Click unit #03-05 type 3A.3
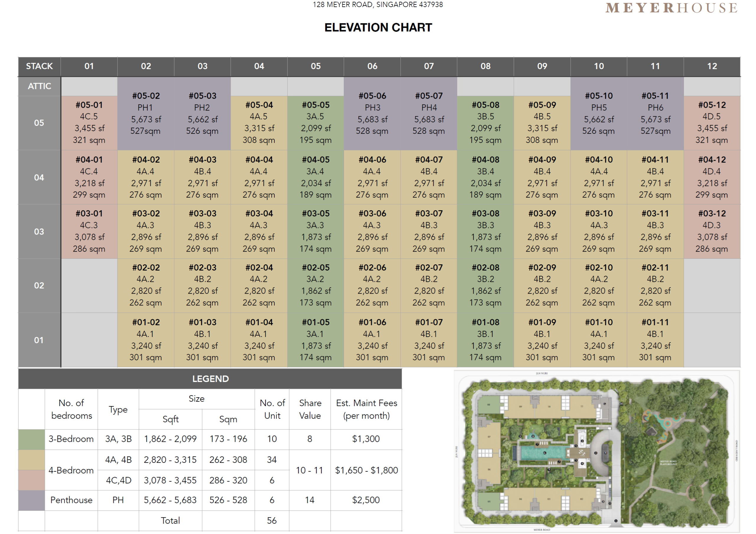The width and height of the screenshot is (756, 534). coord(315,231)
